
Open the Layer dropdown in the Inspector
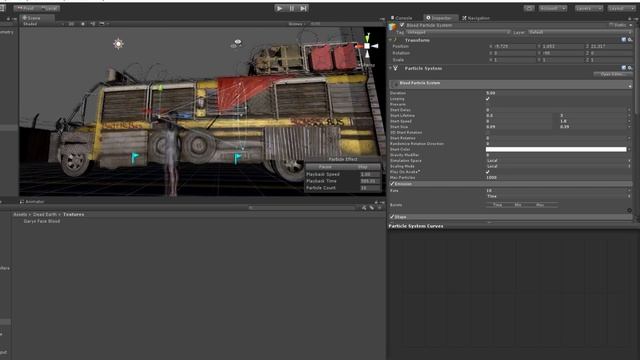580,32
